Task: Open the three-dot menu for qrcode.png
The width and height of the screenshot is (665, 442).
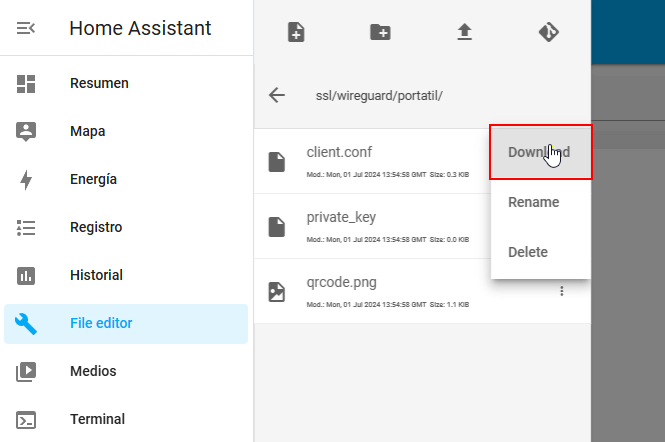Action: (562, 291)
